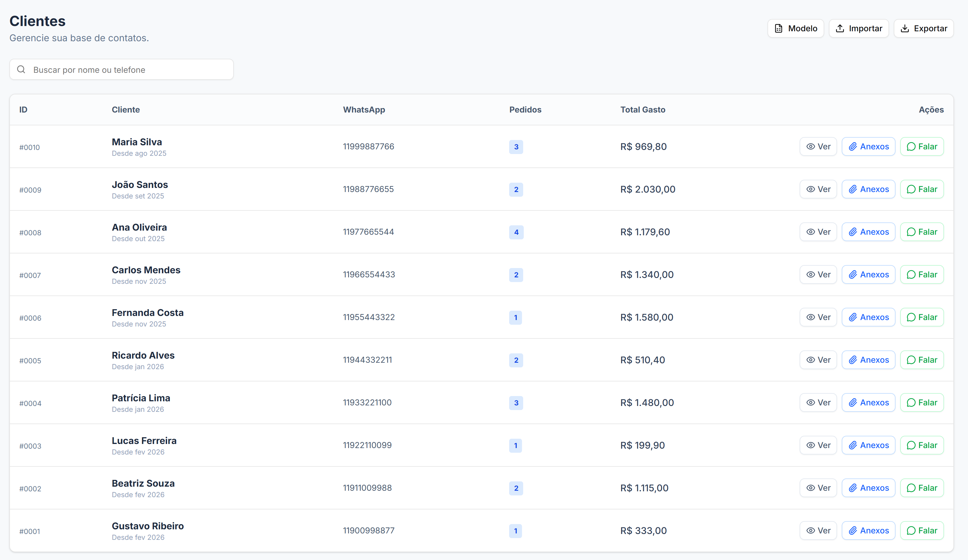View Ana Oliveira's details with eye icon
Screen dimensions: 968x560
click(810, 232)
